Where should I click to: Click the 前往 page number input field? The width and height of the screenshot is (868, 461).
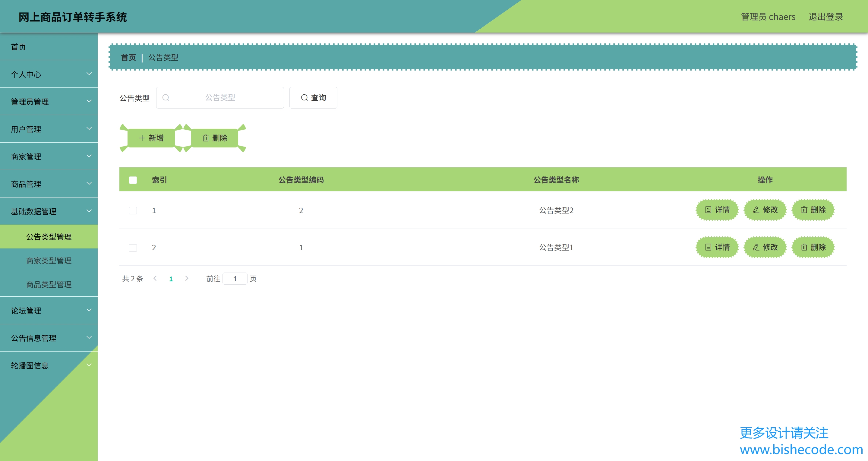coord(235,279)
